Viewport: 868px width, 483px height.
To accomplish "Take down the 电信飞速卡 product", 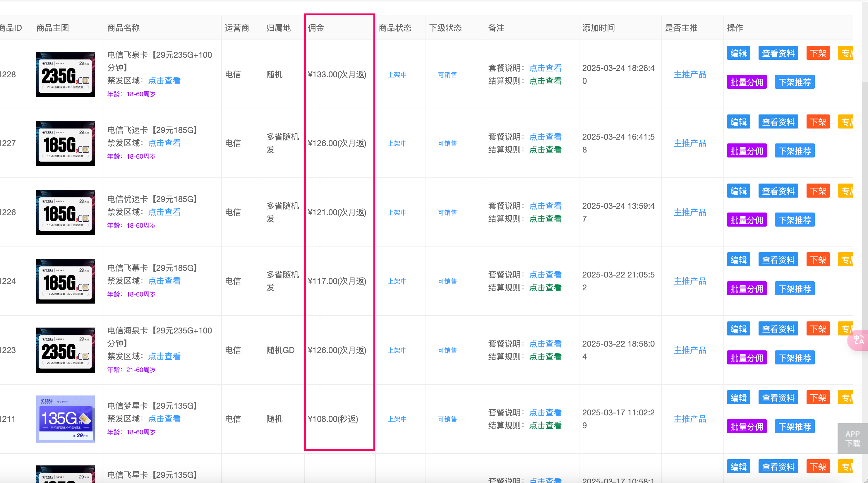I will (818, 122).
